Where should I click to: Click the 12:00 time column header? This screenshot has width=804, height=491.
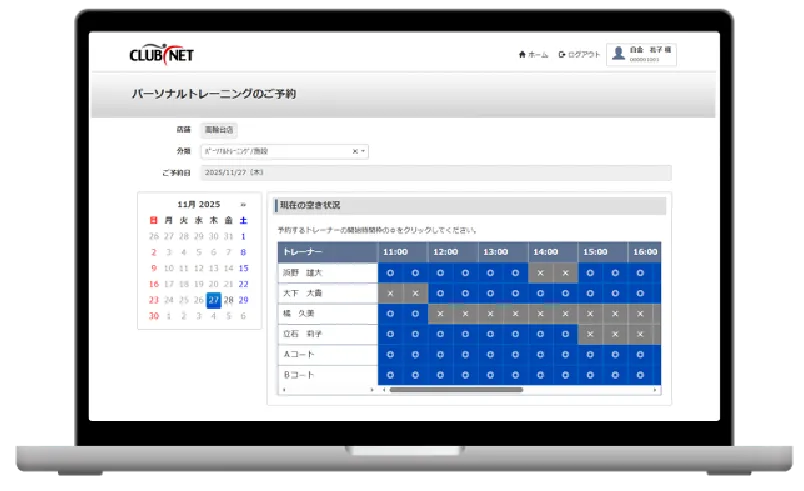(x=453, y=252)
